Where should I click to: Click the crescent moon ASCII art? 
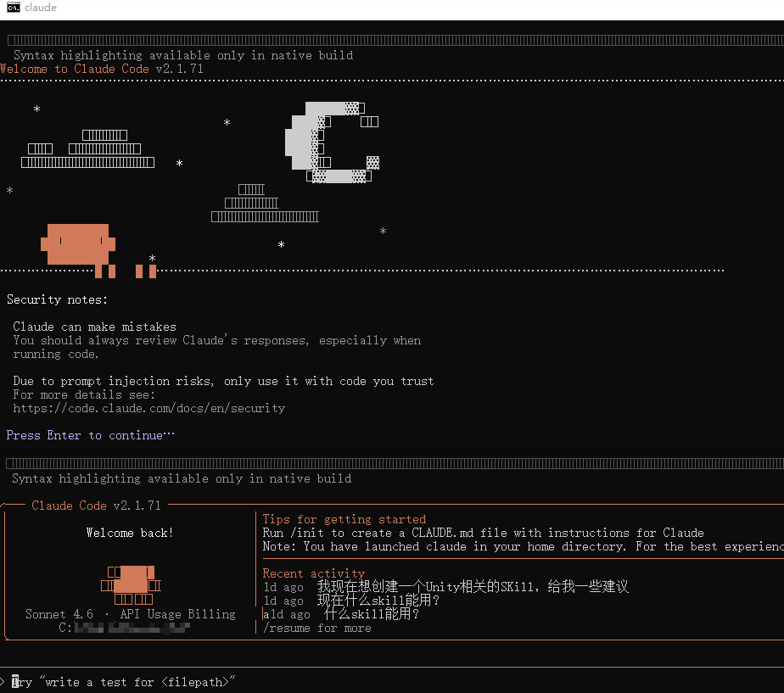tap(328, 143)
